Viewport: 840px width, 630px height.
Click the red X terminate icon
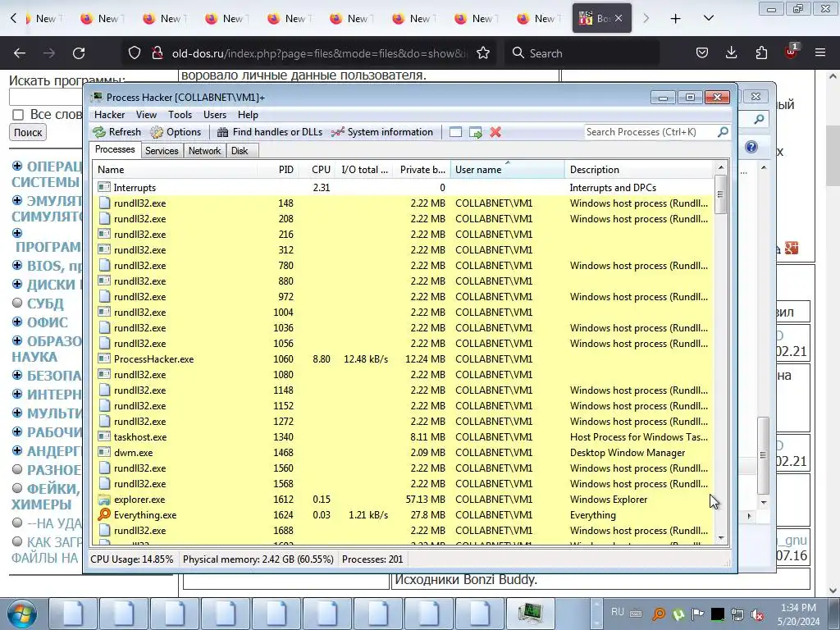click(495, 132)
